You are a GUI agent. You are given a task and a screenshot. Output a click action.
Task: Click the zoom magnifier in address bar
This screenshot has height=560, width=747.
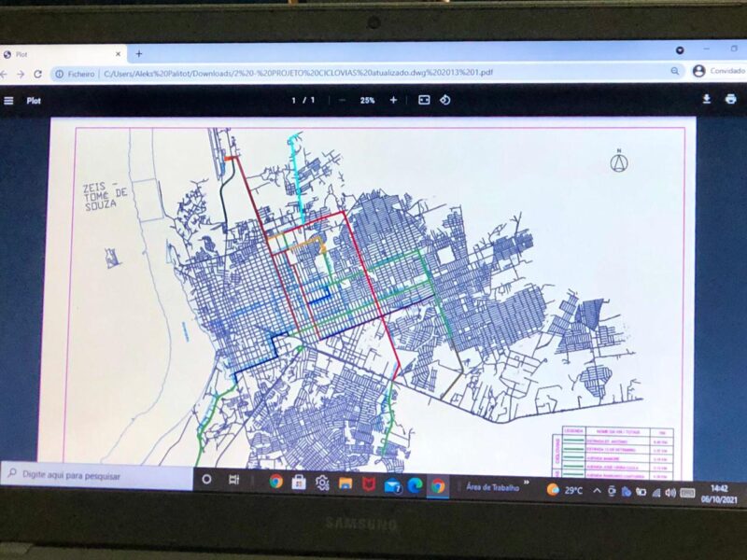click(x=674, y=71)
